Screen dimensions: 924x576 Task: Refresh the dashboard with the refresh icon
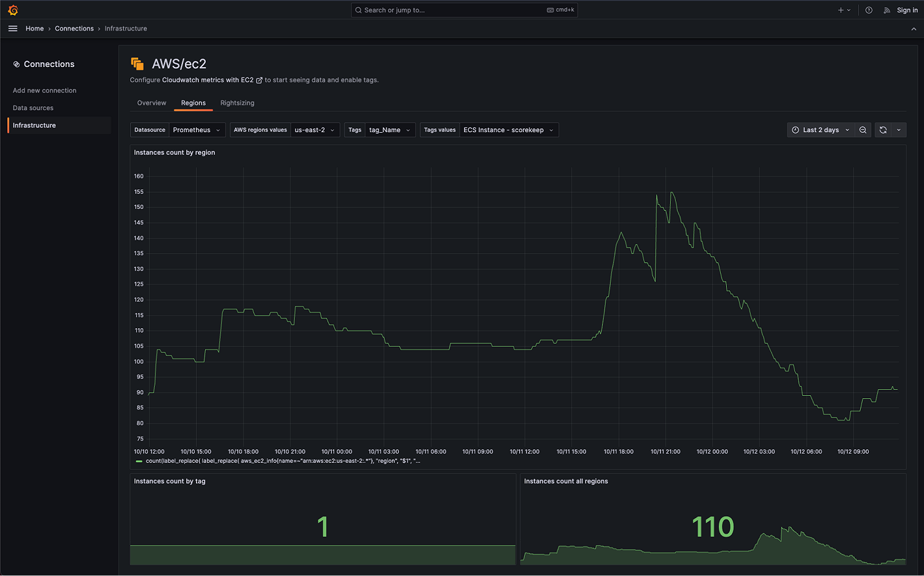[883, 130]
